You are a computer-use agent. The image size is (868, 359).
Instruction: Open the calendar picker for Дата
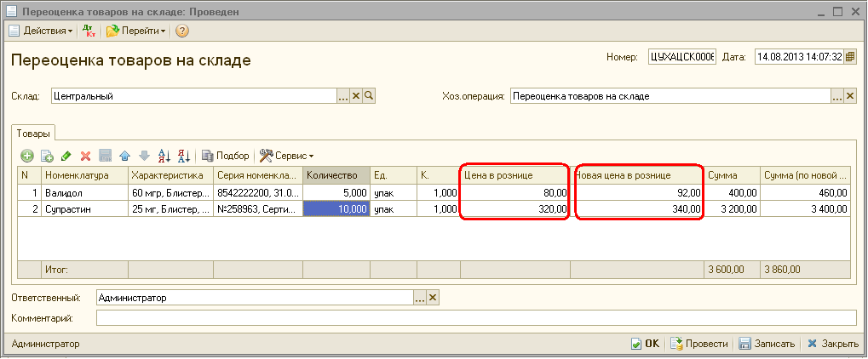click(849, 57)
